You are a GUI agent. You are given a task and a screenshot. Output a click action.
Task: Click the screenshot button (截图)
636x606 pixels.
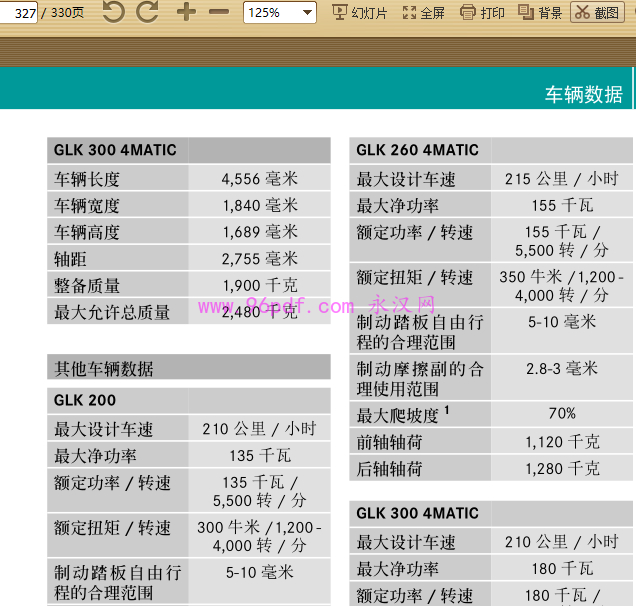coord(597,12)
